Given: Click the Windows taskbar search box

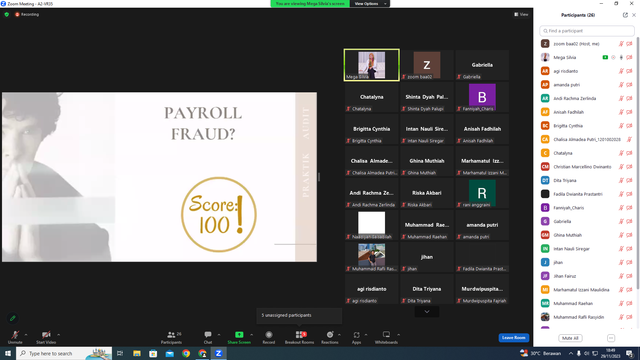Looking at the screenshot, I should click(64, 353).
